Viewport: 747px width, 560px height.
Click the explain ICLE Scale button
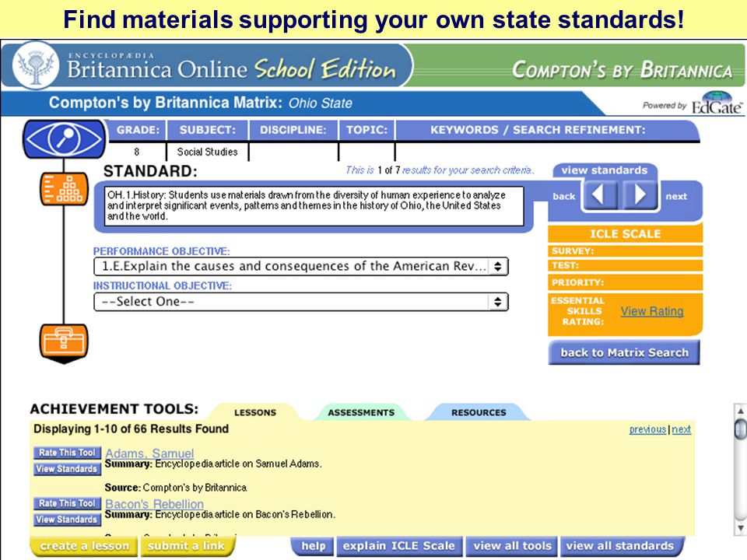(398, 546)
